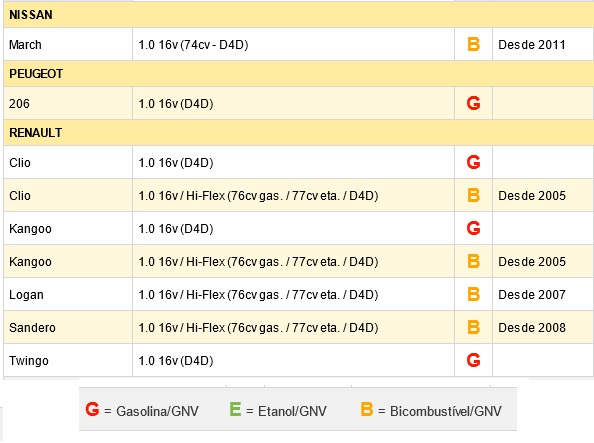Click the March engine 1.0 16v (74cv - D4D) cell
Image resolution: width=594 pixels, height=443 pixels.
[x=294, y=44]
